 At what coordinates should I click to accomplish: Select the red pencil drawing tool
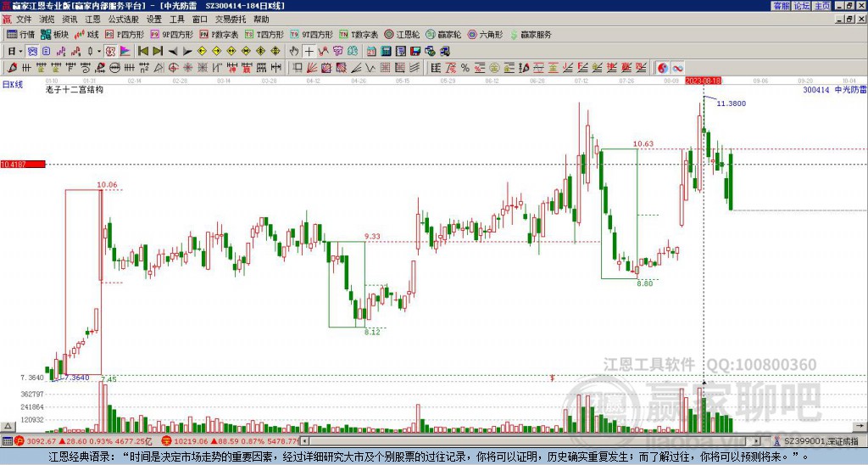click(x=12, y=68)
